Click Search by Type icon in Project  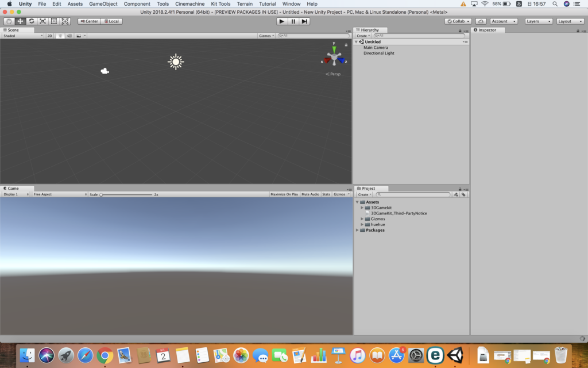click(456, 194)
